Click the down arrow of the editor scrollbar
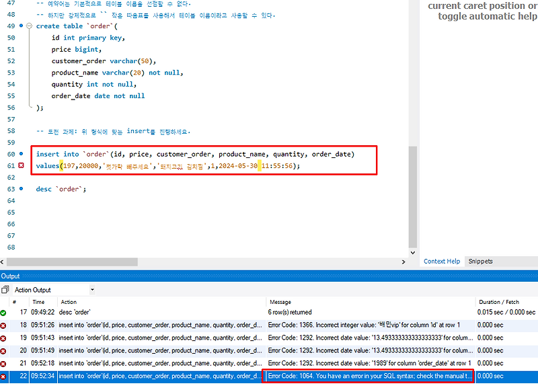Screen dimensions: 538x392 click(412, 253)
